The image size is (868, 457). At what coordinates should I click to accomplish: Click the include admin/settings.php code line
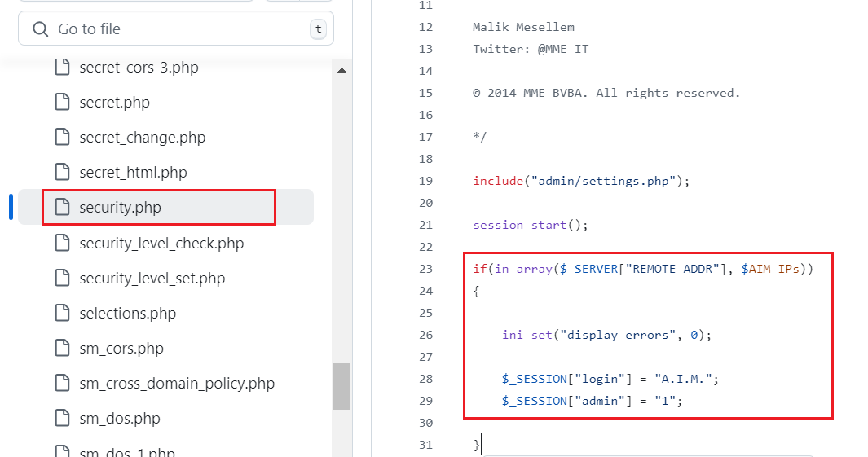pos(580,181)
